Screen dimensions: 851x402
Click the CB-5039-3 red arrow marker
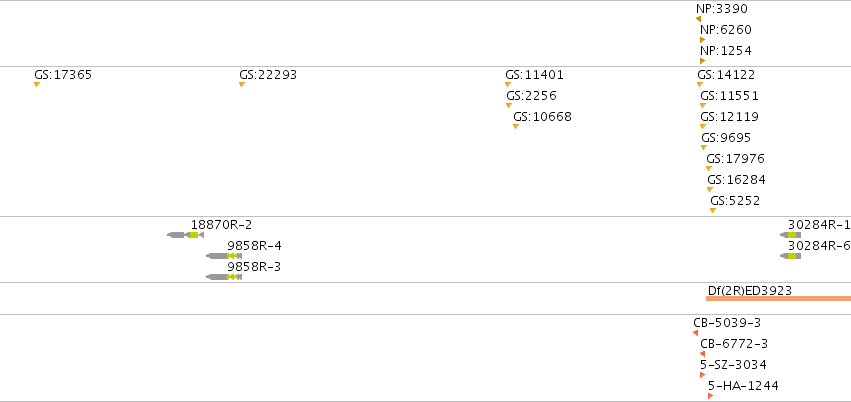(696, 333)
